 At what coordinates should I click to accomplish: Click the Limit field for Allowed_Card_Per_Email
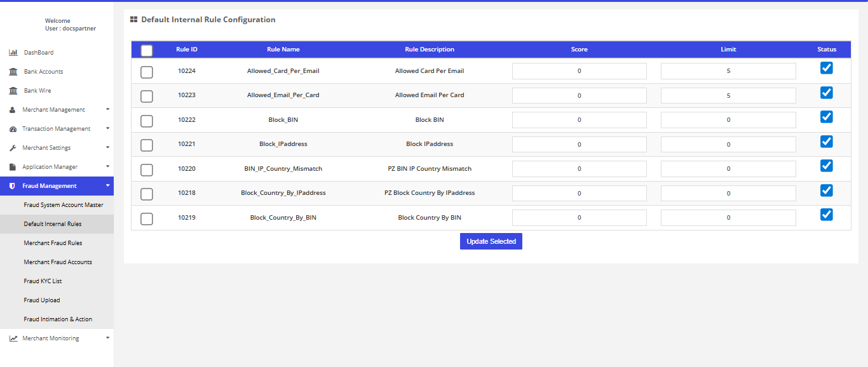tap(728, 71)
